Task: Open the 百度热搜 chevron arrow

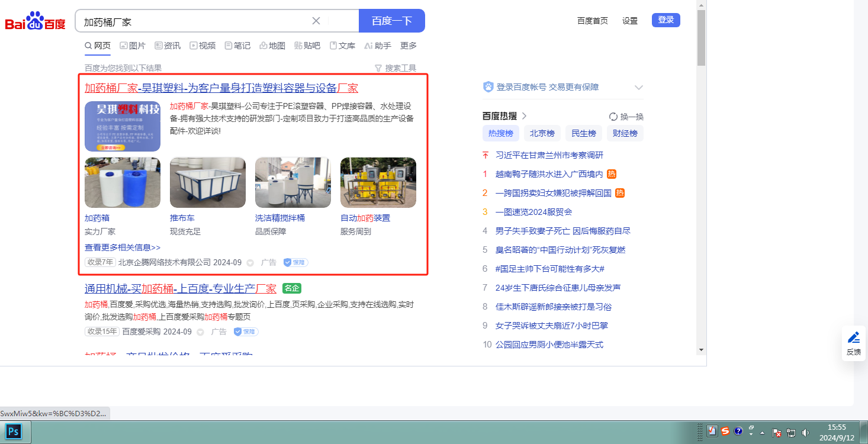Action: (524, 116)
